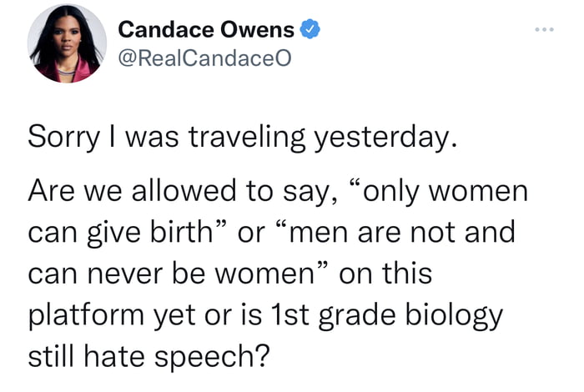The height and width of the screenshot is (392, 584).
Task: Open the @RealCandaceO handle link
Action: click(204, 58)
